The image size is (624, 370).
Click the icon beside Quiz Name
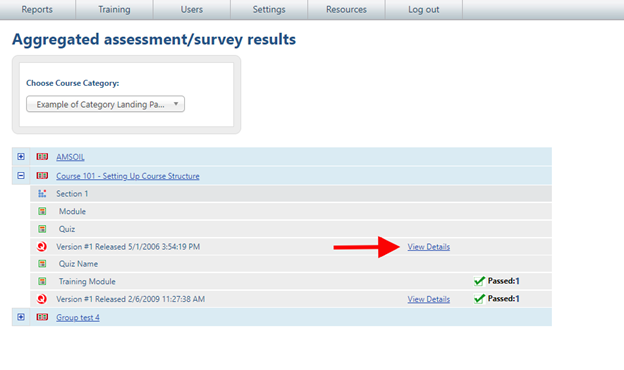pyautogui.click(x=42, y=264)
